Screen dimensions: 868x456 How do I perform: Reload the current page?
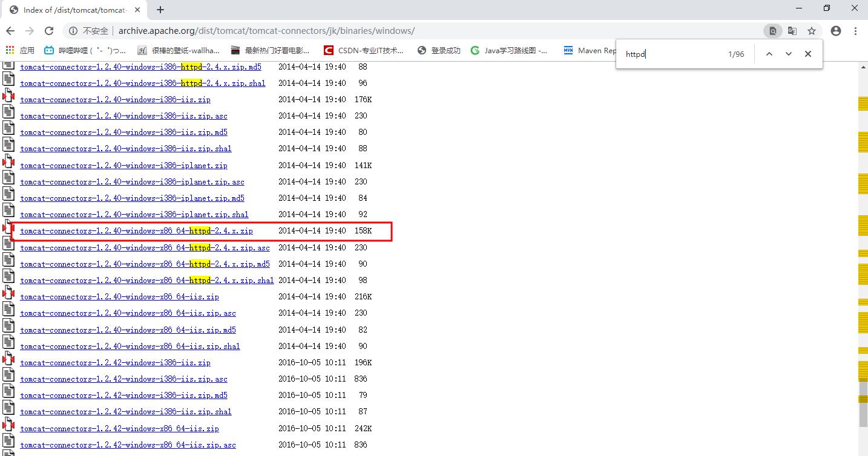[x=50, y=31]
